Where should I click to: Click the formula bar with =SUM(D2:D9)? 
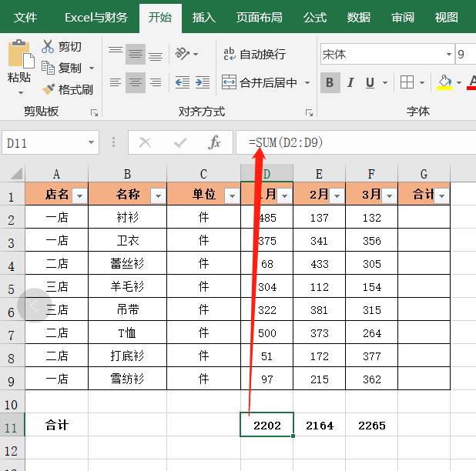tap(356, 142)
